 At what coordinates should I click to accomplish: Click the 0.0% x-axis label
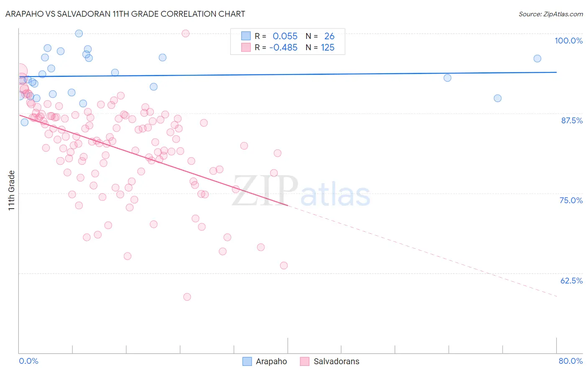[28, 361]
